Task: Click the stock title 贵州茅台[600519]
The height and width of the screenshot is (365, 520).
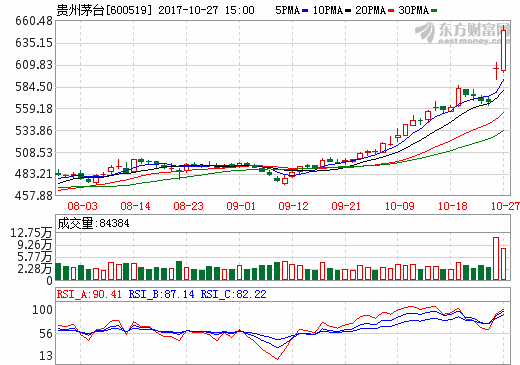Action: [x=104, y=10]
